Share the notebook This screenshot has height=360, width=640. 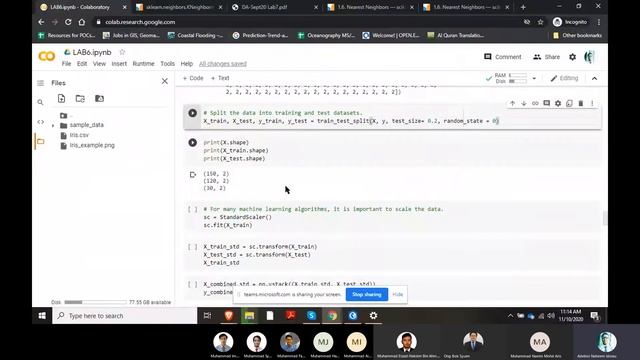[x=546, y=57]
